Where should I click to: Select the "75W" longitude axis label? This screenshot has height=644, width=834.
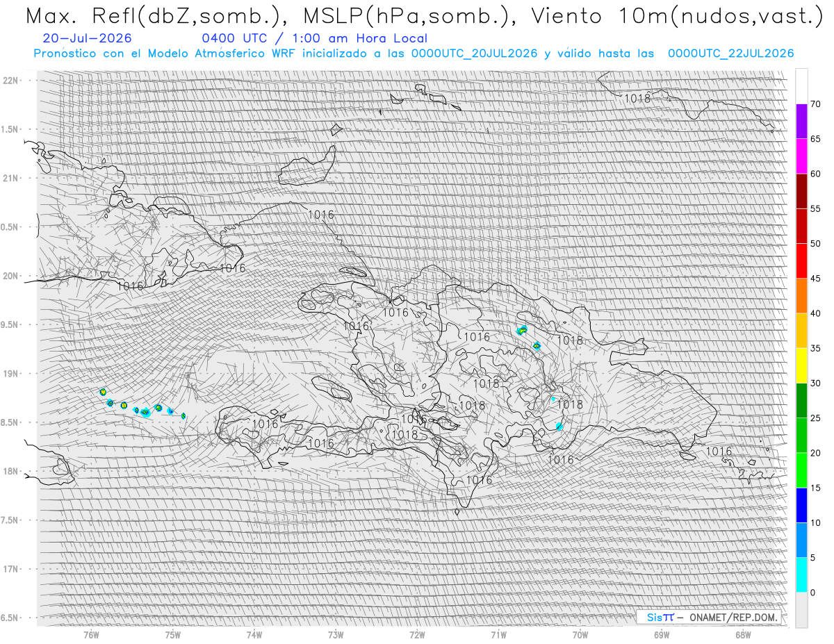[172, 635]
